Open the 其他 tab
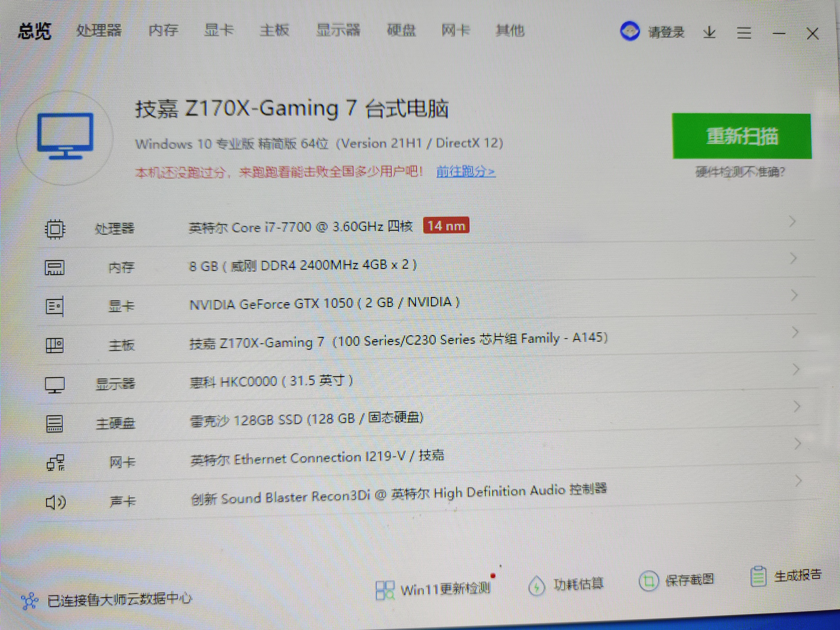The image size is (840, 630). click(x=510, y=30)
